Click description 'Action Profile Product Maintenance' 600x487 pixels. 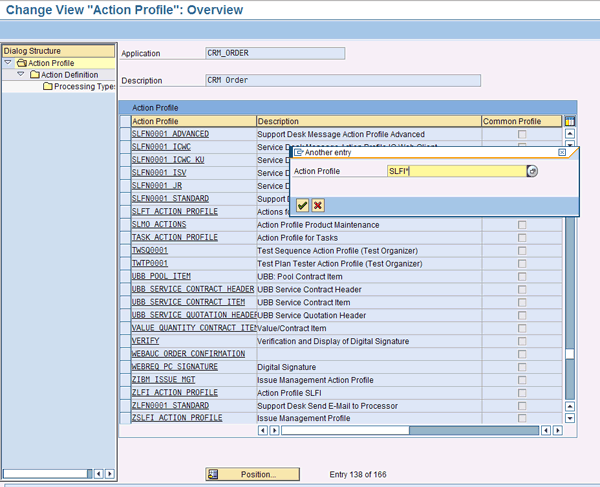click(318, 225)
